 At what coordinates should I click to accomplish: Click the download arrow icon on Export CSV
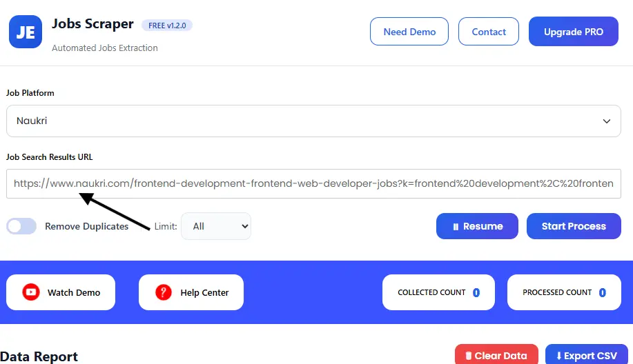pyautogui.click(x=558, y=356)
